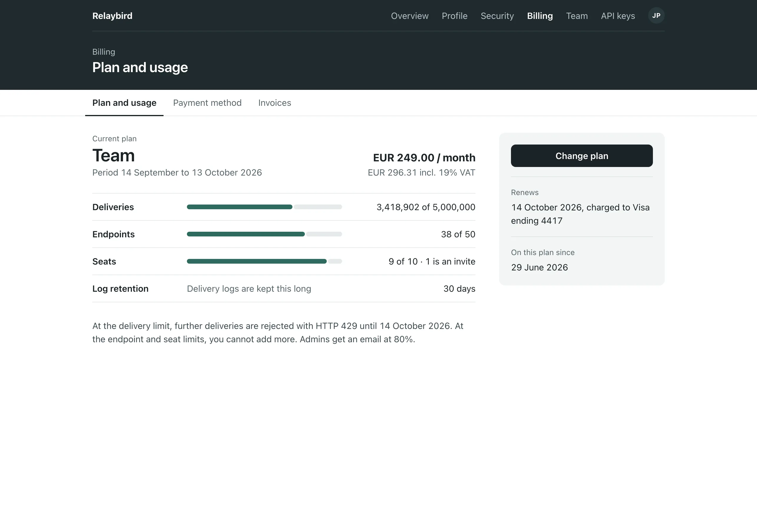Click the Seats usage progress bar

click(264, 261)
